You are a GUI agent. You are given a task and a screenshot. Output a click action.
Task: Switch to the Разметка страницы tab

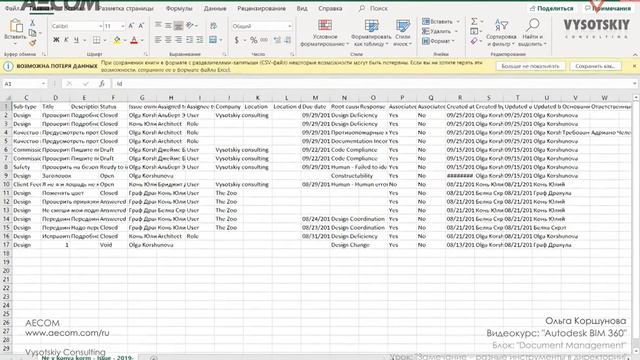[126, 8]
